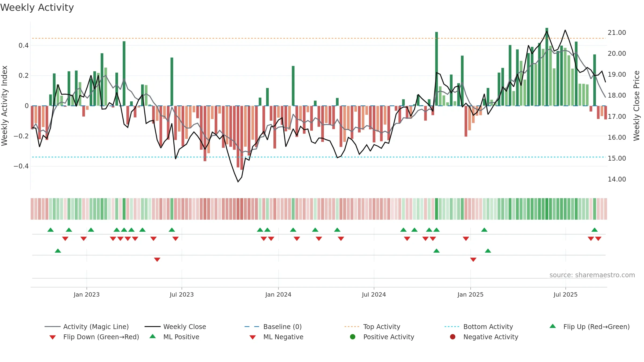Click the Flip Up green triangle legend icon
Image resolution: width=644 pixels, height=362 pixels.
pos(553,326)
